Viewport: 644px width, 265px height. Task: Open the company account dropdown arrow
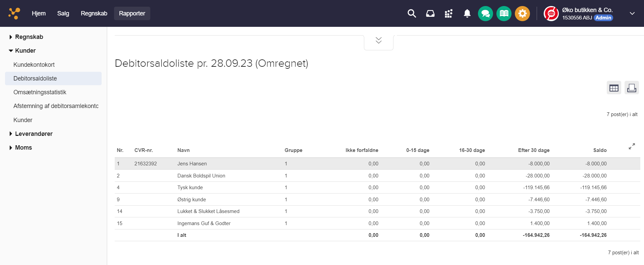[632, 13]
